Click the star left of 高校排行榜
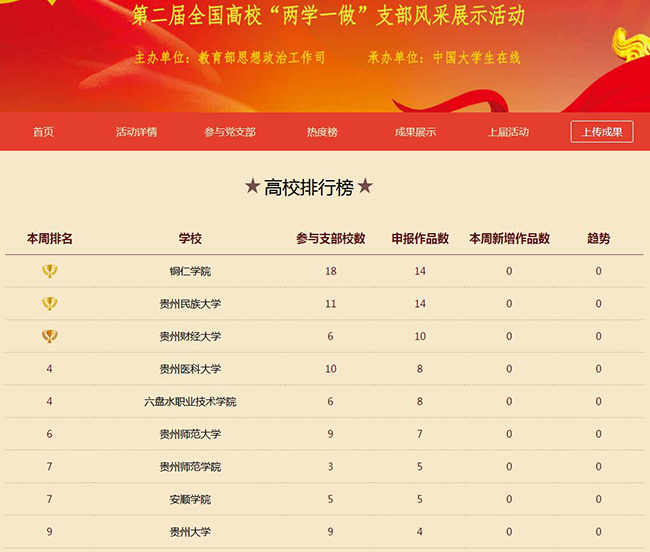This screenshot has height=552, width=650. 252,187
